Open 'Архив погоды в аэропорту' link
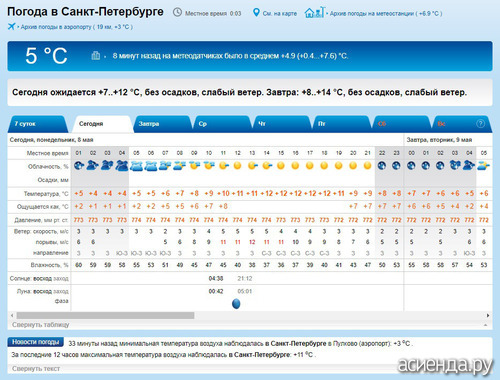Screen dimensions: 500x380 click(x=77, y=27)
